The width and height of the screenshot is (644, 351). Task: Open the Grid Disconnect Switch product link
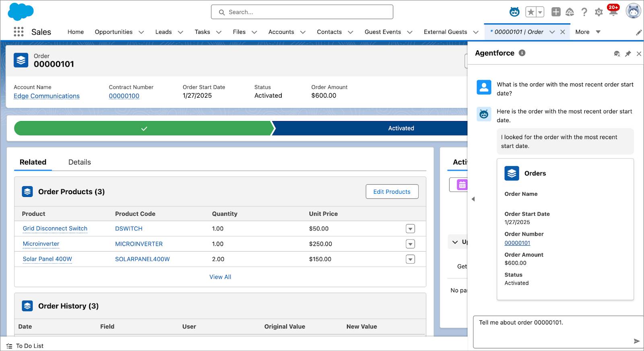(x=55, y=228)
